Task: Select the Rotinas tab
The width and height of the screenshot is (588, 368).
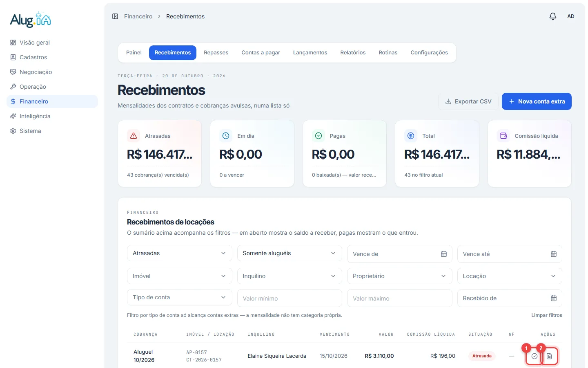Action: click(388, 53)
